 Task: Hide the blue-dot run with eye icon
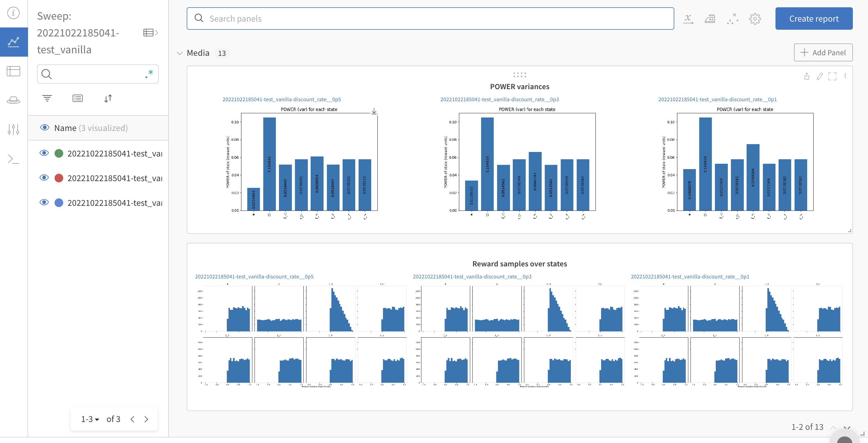pyautogui.click(x=44, y=202)
